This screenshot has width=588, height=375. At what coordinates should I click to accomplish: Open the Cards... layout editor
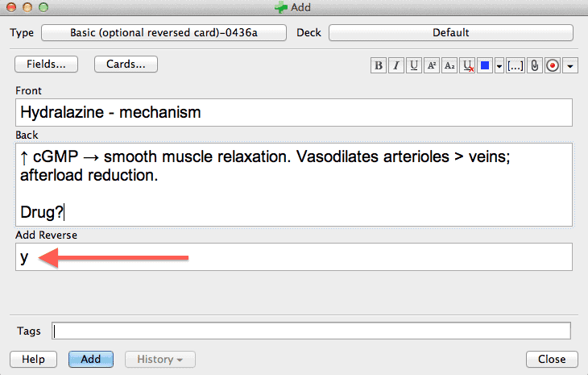click(126, 65)
